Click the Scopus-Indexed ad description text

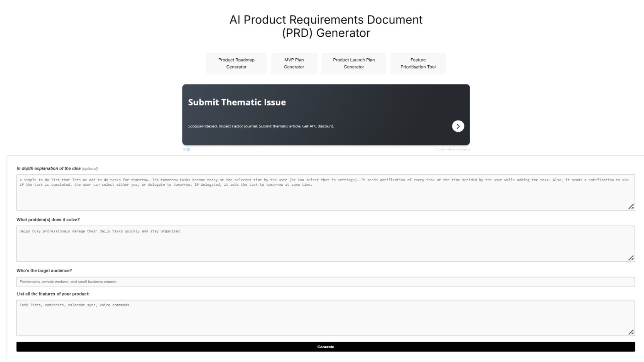[261, 126]
